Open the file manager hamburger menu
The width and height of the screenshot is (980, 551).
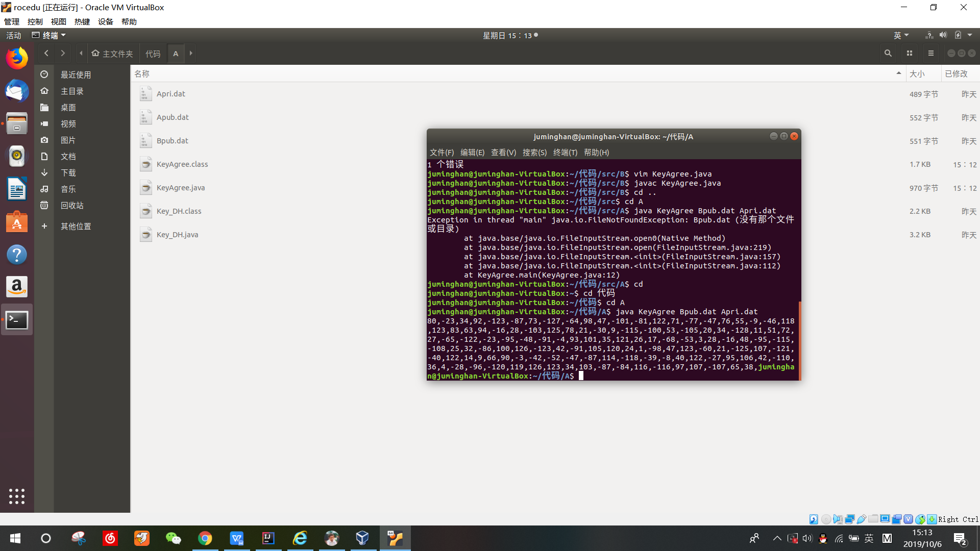click(x=931, y=53)
